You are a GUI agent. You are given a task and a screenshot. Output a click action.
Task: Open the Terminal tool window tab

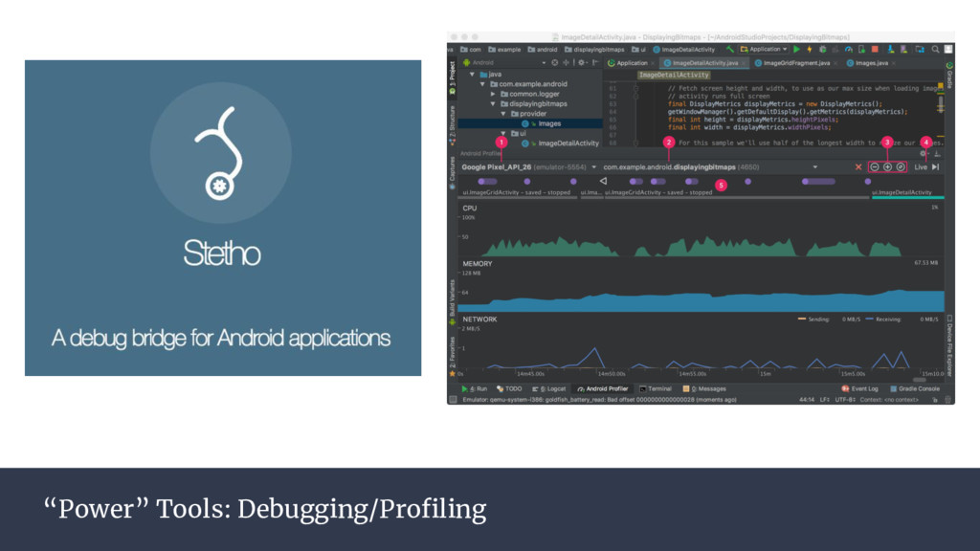[x=656, y=388]
